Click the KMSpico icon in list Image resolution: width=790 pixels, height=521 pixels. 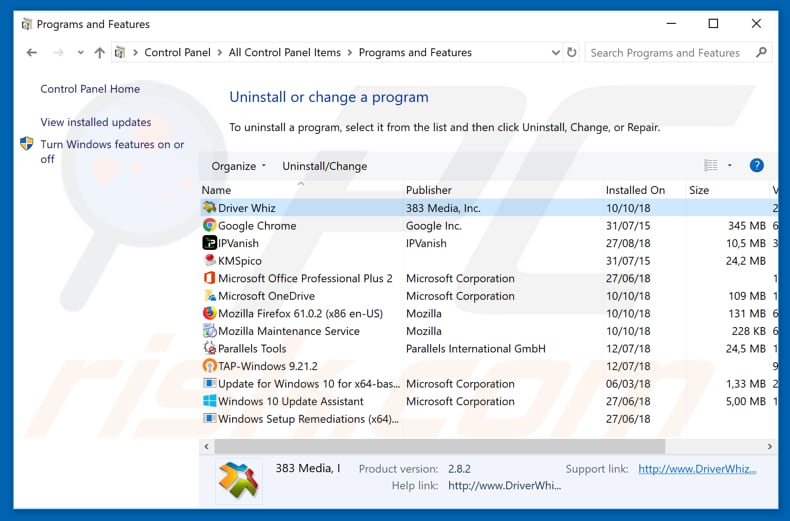[209, 260]
